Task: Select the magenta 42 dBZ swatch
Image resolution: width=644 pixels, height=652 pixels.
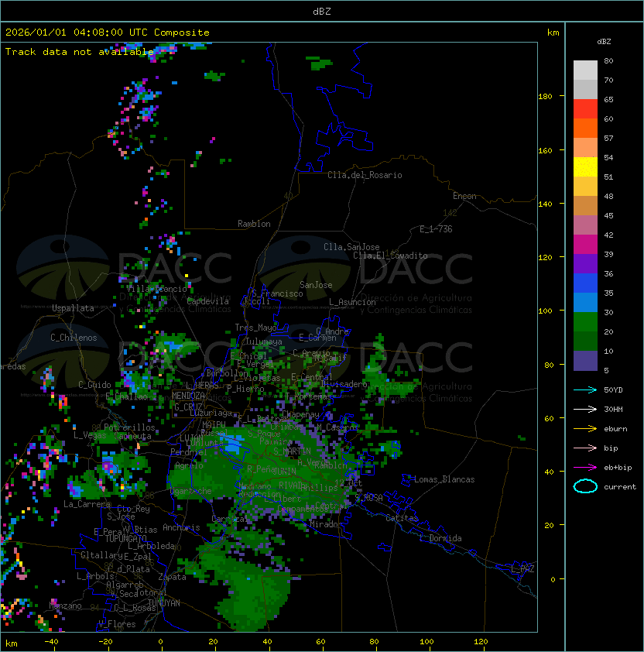Action: (585, 244)
